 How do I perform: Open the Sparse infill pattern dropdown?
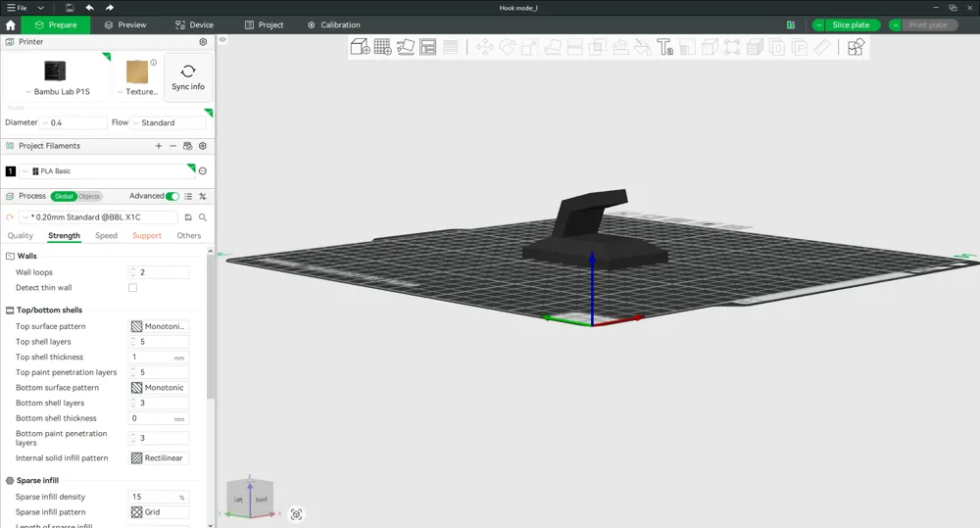coord(159,511)
